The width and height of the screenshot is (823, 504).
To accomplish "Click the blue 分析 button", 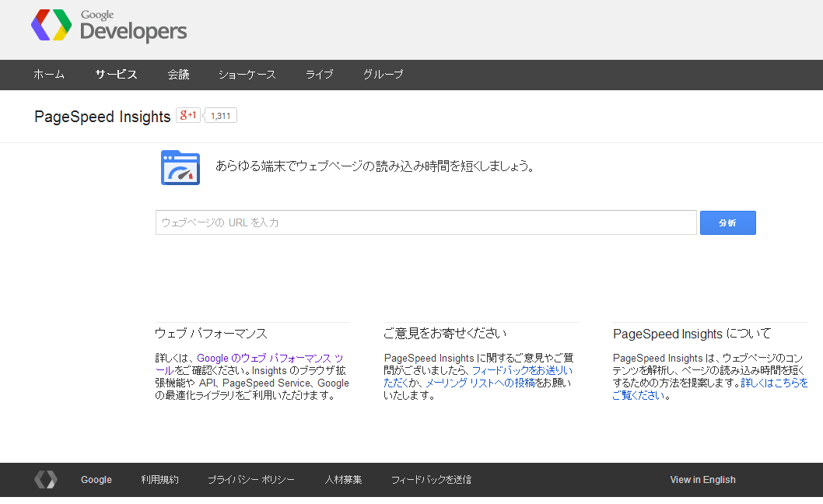I will pyautogui.click(x=727, y=222).
